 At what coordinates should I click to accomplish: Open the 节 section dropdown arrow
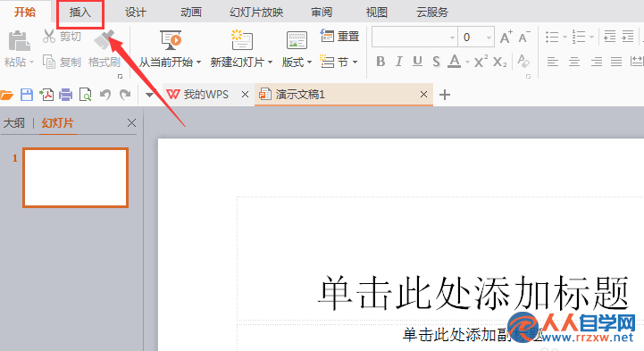tap(355, 63)
